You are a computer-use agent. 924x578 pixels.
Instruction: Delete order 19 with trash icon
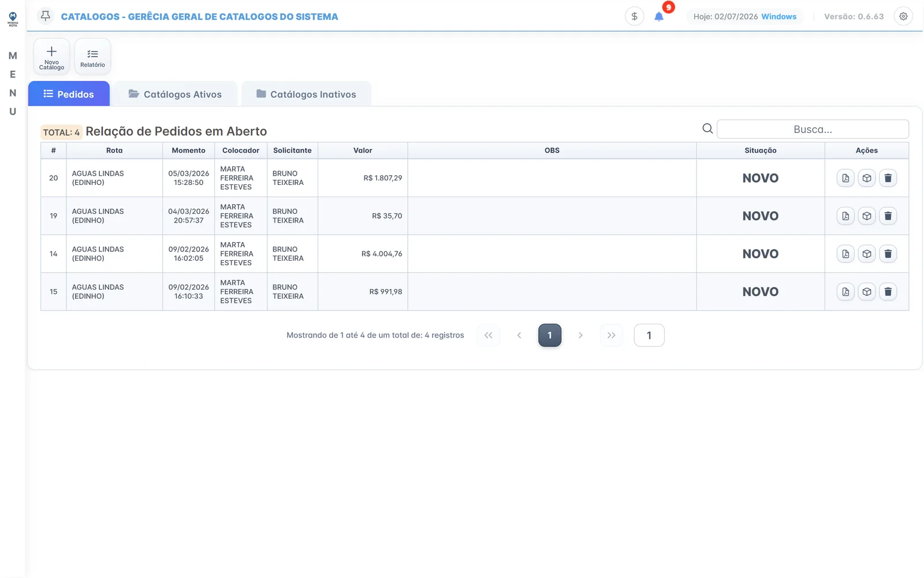[888, 216]
